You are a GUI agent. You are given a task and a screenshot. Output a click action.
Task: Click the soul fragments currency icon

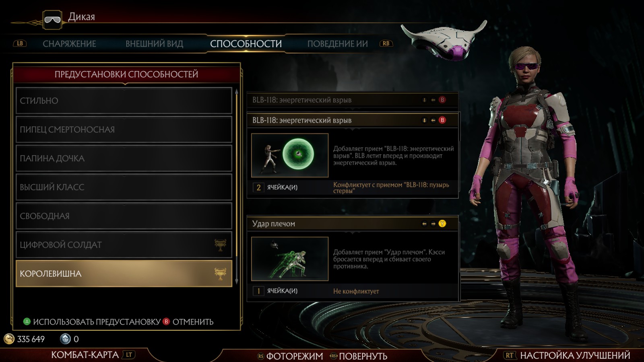[65, 339]
